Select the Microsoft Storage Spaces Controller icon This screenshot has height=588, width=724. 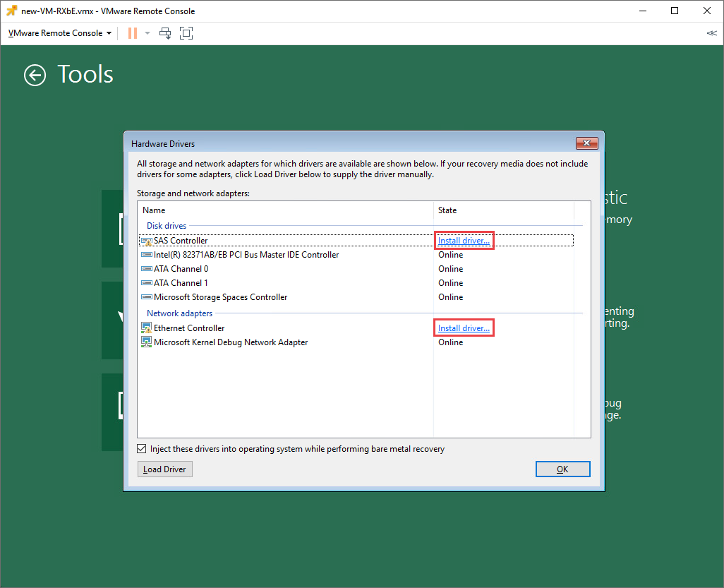click(146, 297)
